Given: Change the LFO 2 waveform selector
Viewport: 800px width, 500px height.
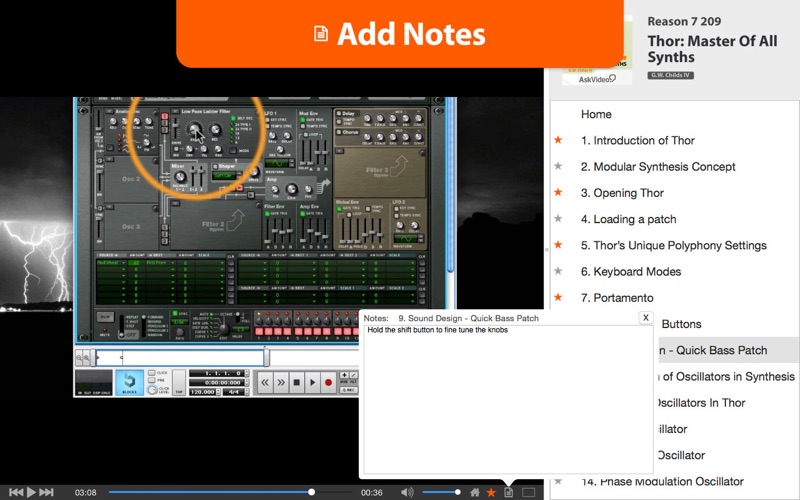Looking at the screenshot, I should click(x=407, y=238).
